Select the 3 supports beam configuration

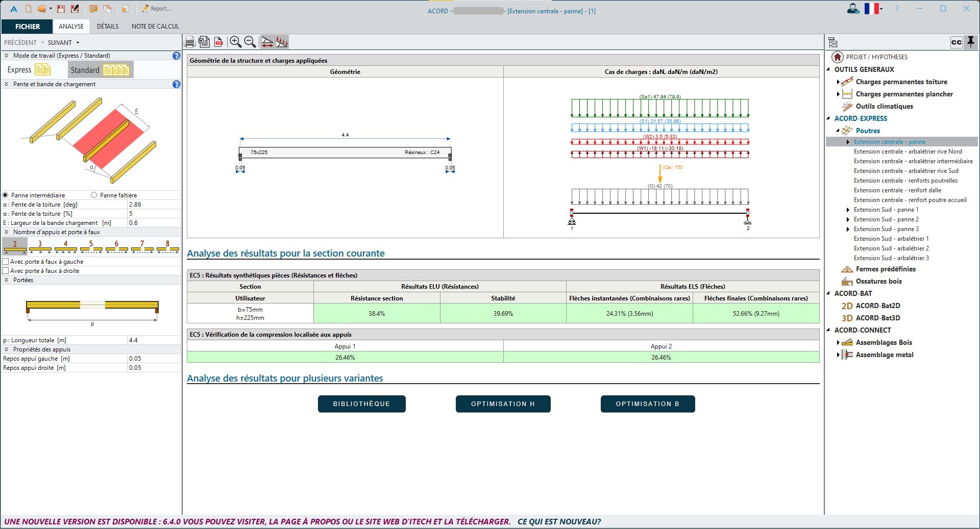click(40, 246)
